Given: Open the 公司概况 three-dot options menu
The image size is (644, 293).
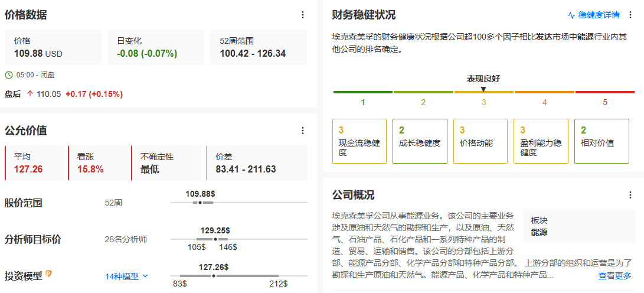Looking at the screenshot, I should 630,195.
